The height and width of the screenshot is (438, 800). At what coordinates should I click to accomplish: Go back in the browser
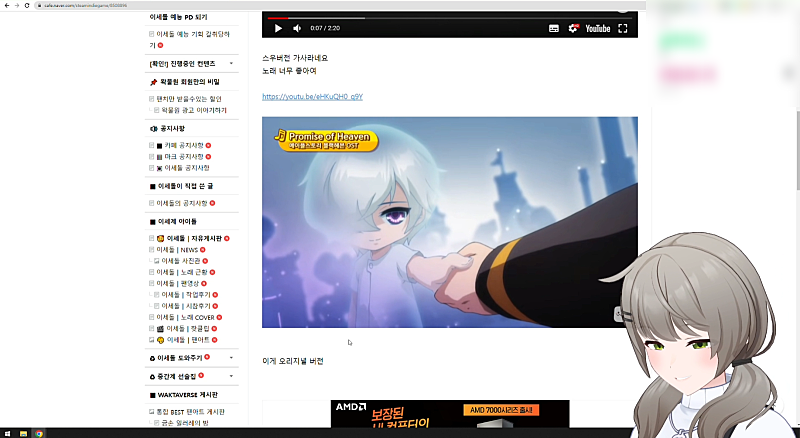[7, 5]
